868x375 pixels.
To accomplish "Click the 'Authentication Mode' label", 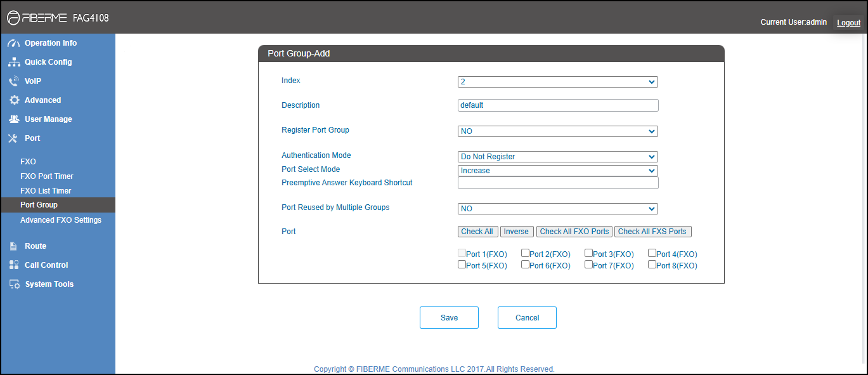I will tap(316, 155).
